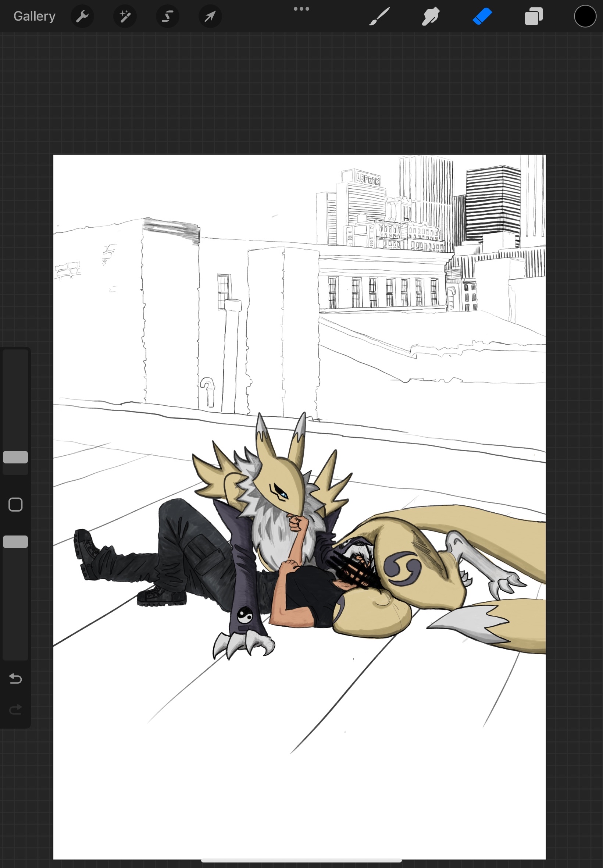Tap the brush size slider handle
Screen dimensions: 603x868
pyautogui.click(x=15, y=457)
